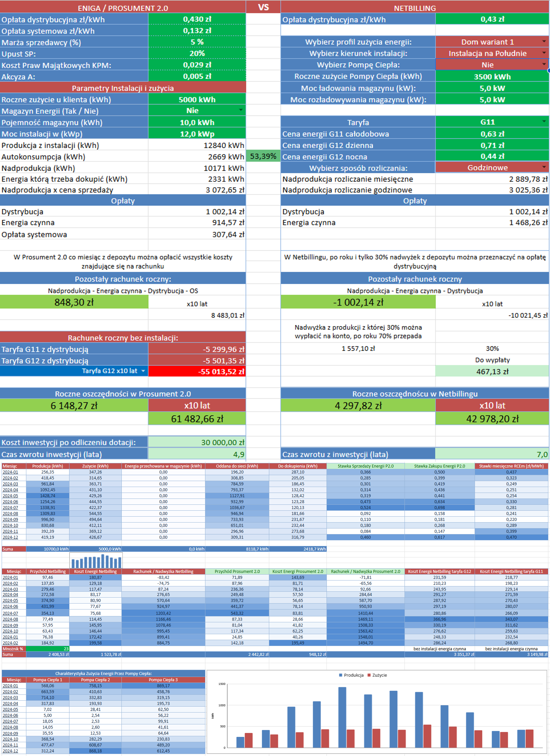
Task: Click the small blue sparkline chart under Zużycie
Action: [96, 560]
